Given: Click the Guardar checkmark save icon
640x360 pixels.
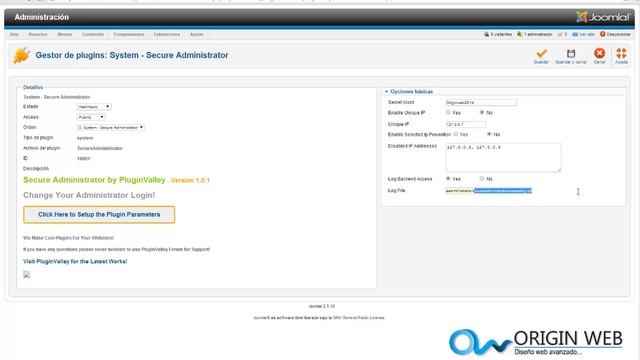Looking at the screenshot, I should pos(541,53).
